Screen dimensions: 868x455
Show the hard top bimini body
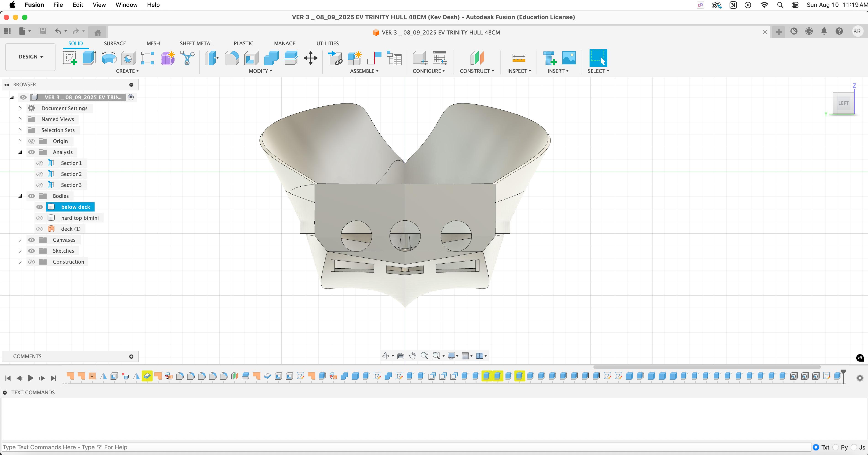click(x=40, y=218)
